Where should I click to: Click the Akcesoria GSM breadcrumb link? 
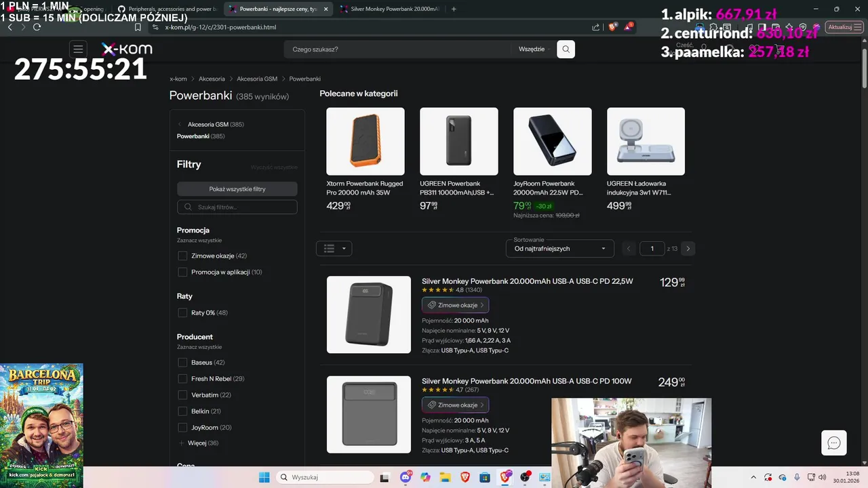[257, 79]
